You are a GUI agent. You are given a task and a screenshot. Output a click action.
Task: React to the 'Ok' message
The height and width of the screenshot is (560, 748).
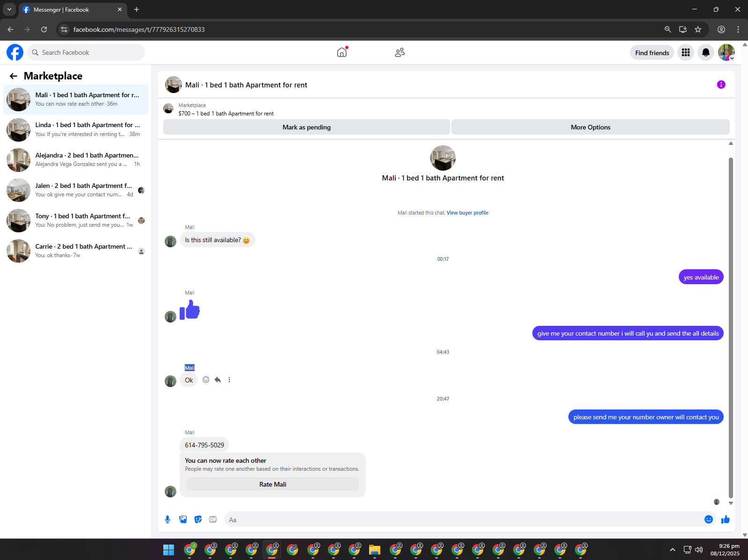(x=206, y=380)
